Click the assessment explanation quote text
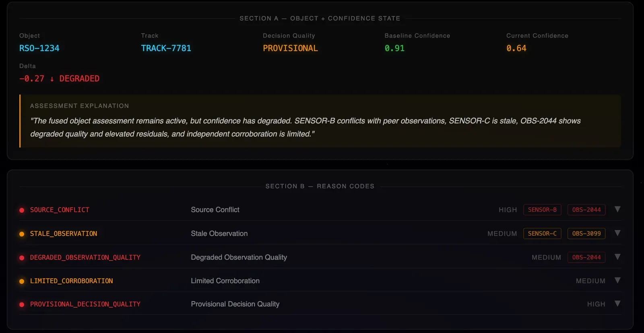Screen dimensions: 644x333 pyautogui.click(x=305, y=127)
